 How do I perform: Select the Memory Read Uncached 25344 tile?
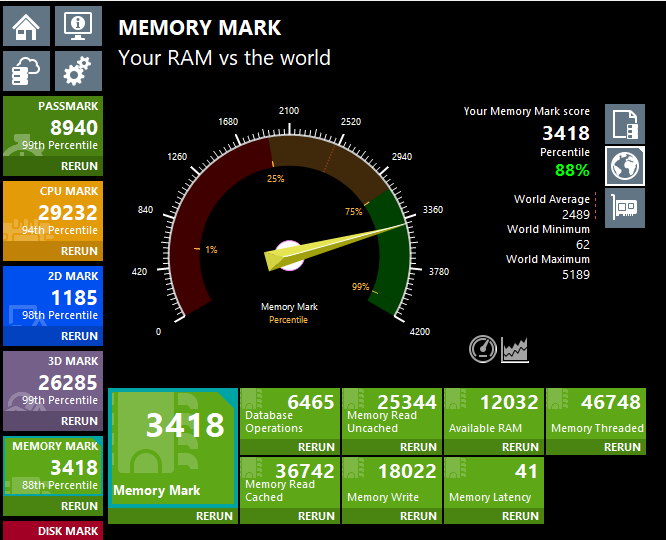[x=392, y=414]
